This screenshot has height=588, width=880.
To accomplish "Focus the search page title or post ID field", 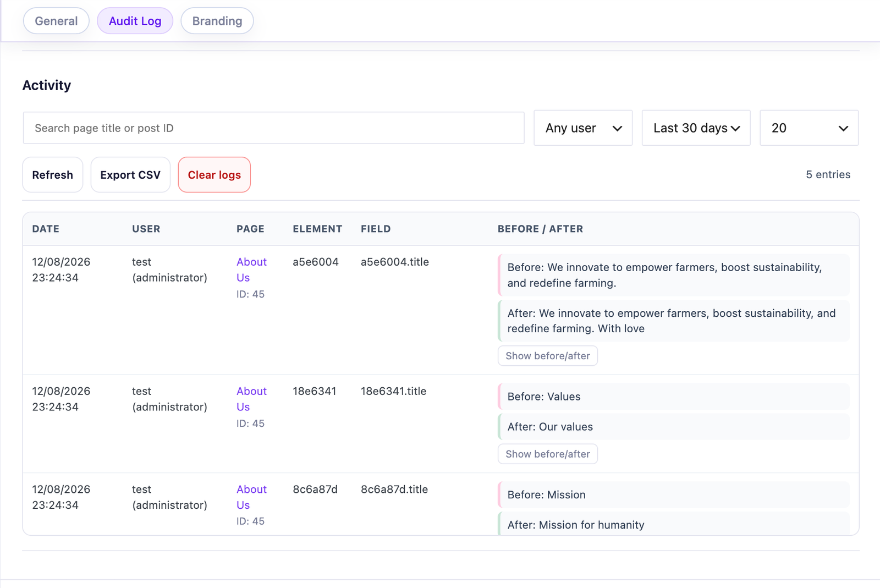I will [273, 128].
